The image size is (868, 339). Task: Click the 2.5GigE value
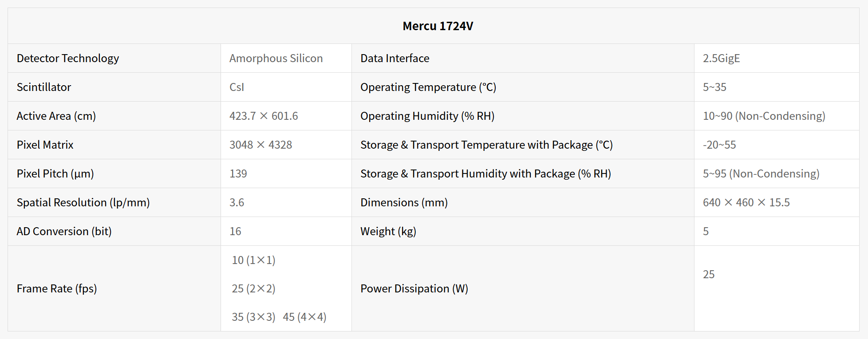pos(721,58)
